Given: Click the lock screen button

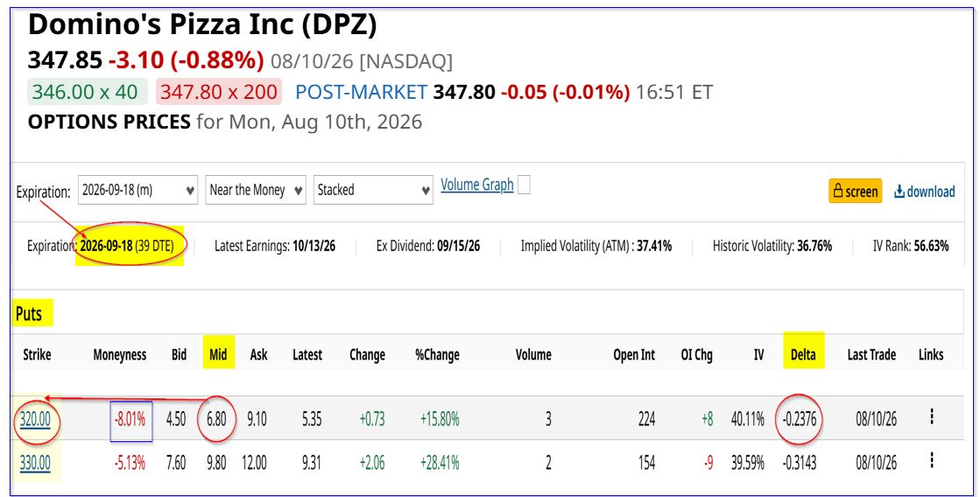Looking at the screenshot, I should click(x=855, y=191).
